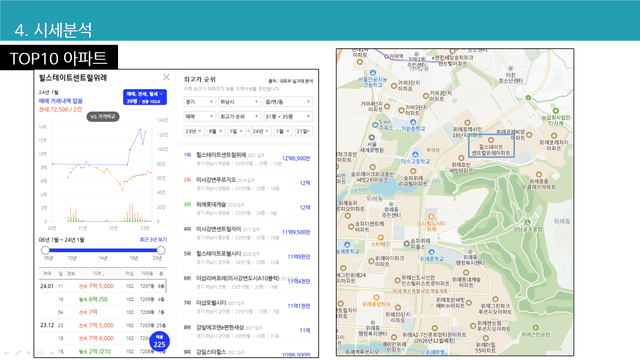Open the 21일 end day dropdown
This screenshot has height=360, width=640.
(303, 131)
